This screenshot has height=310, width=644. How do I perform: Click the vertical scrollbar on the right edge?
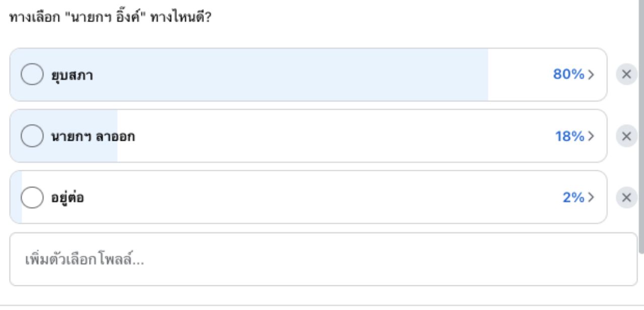[x=641, y=126]
